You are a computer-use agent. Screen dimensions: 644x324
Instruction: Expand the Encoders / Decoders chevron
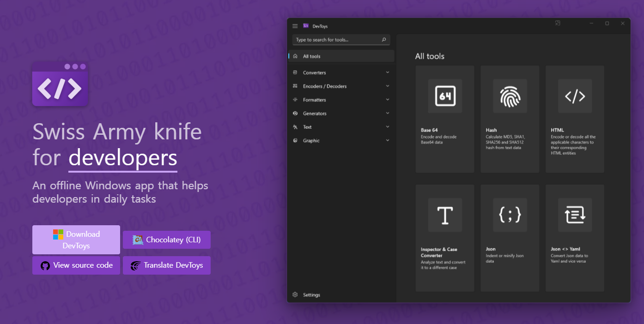(x=388, y=86)
